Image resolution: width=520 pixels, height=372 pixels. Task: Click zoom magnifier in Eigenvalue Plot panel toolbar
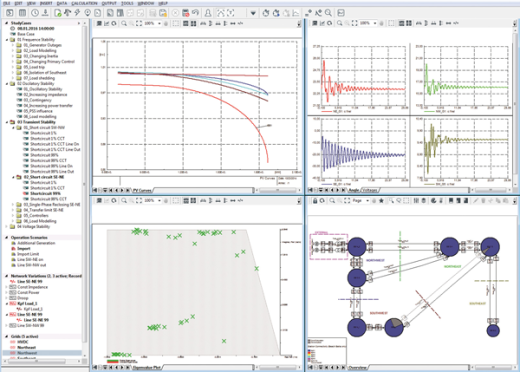point(124,201)
